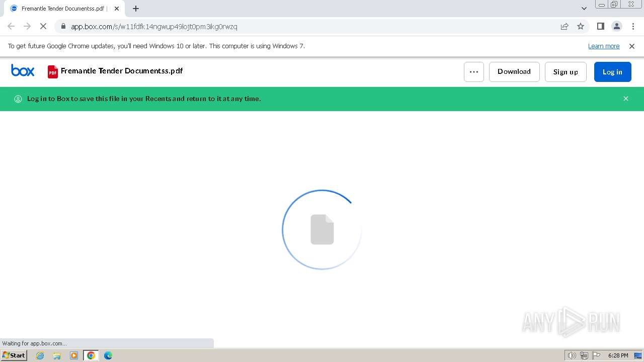Launch Internet Explorer from the taskbar
This screenshot has height=362, width=644.
40,355
